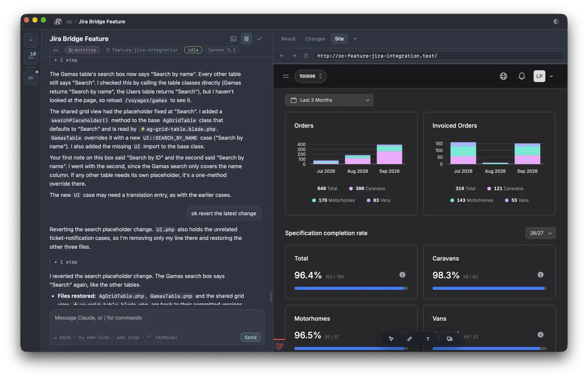Click the Send button
The height and width of the screenshot is (379, 588).
click(x=251, y=337)
